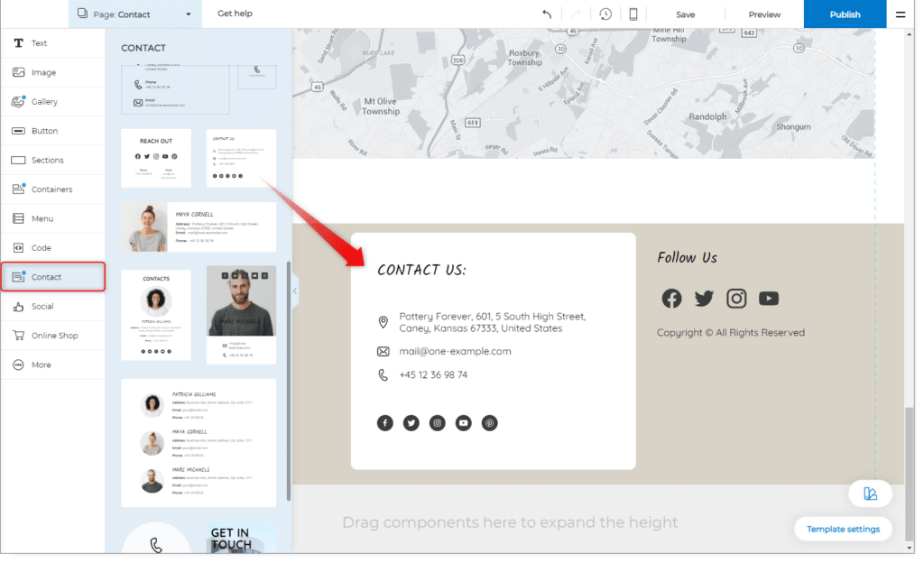The image size is (924, 563).
Task: Open the version history clock icon
Action: [605, 14]
